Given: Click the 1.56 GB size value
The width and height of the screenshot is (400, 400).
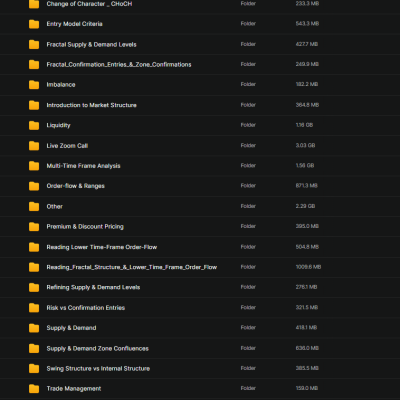Looking at the screenshot, I should [305, 165].
